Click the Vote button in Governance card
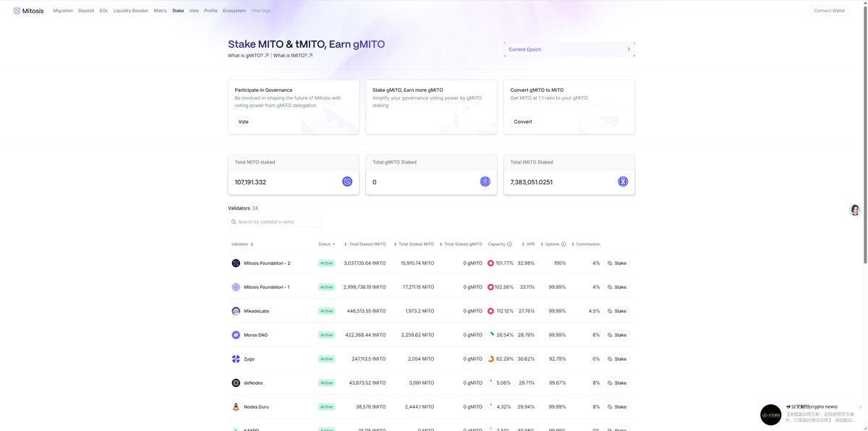 [244, 121]
